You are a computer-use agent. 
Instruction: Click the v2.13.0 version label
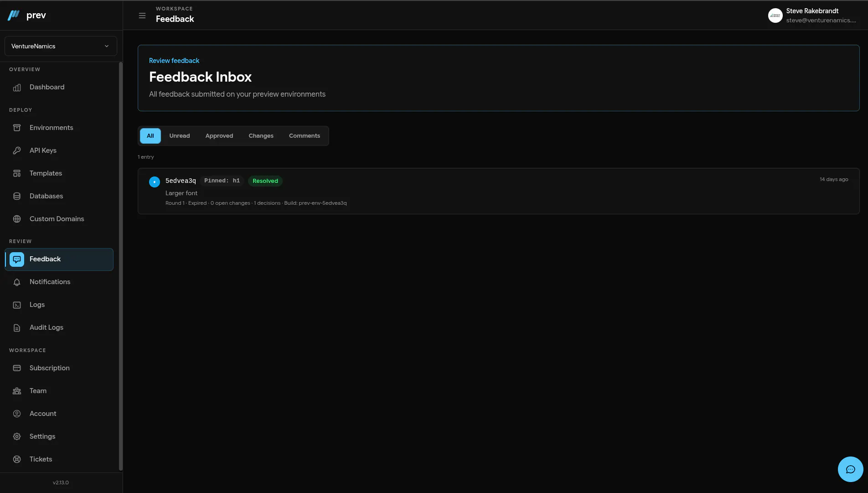click(x=61, y=483)
